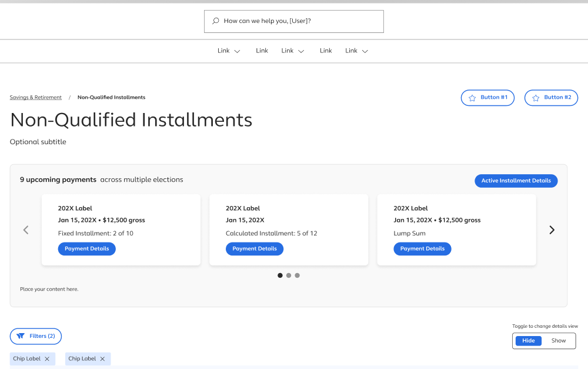The width and height of the screenshot is (588, 369).
Task: Go to previous carousel slide arrow
Action: point(26,230)
